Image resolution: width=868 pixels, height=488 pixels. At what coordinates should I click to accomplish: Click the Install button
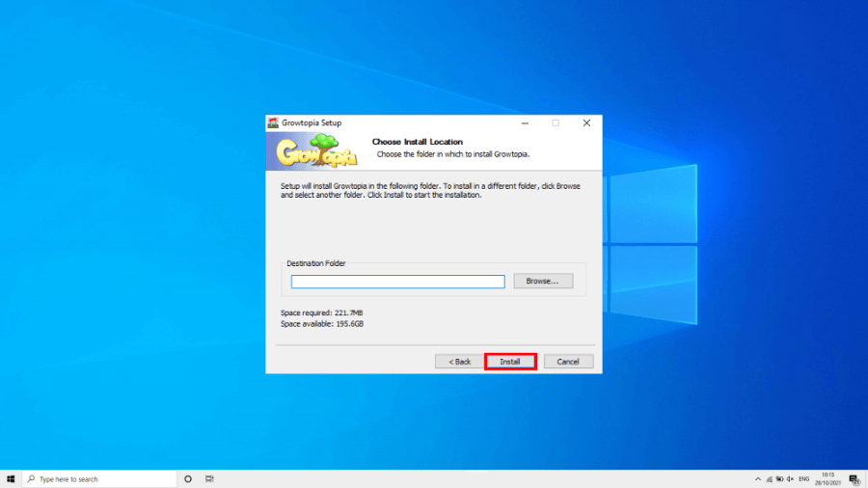click(x=510, y=362)
